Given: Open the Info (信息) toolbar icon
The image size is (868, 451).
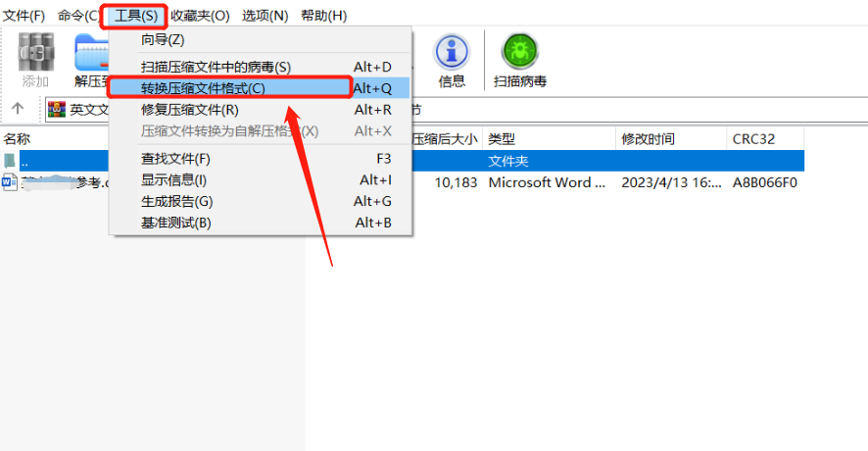Looking at the screenshot, I should (452, 52).
